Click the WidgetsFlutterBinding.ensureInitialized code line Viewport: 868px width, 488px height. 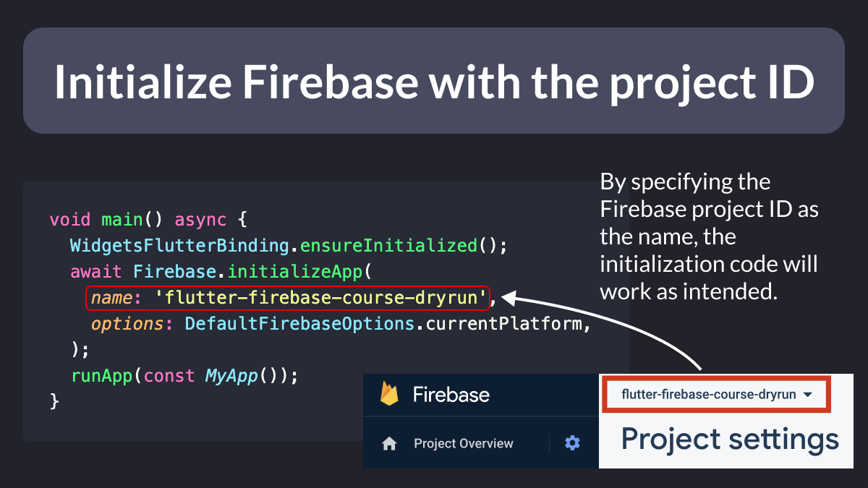coord(289,245)
